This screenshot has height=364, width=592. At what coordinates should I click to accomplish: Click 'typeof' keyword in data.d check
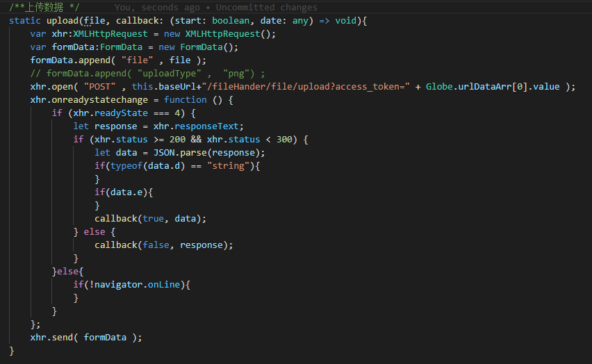click(x=126, y=166)
